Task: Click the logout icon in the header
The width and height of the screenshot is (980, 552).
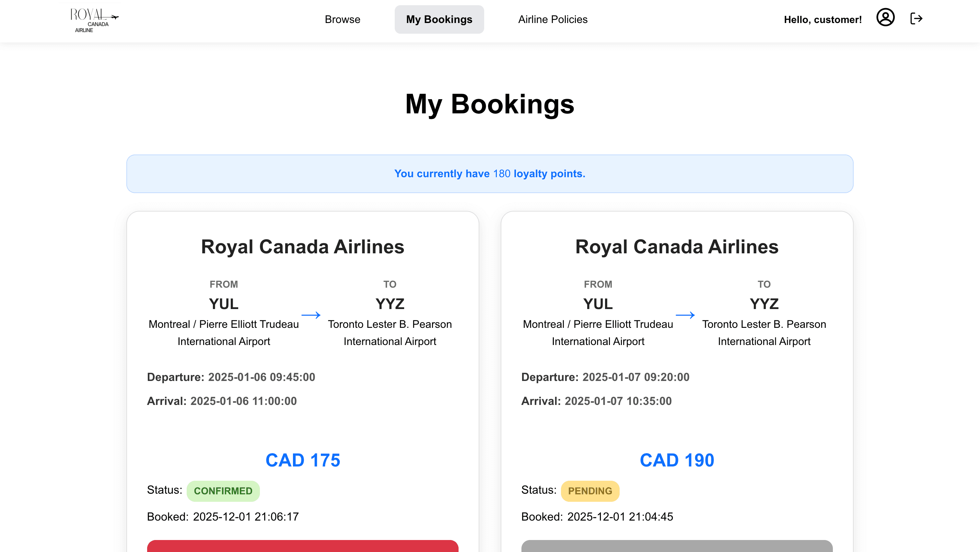Action: pos(917,17)
